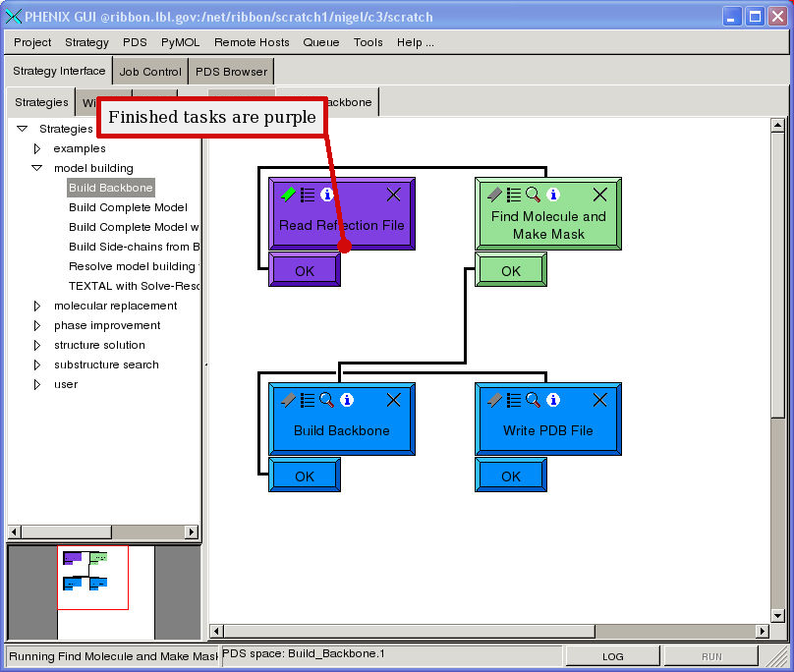Click the green pin icon on Read Reflection File
The height and width of the screenshot is (672, 794).
(287, 195)
